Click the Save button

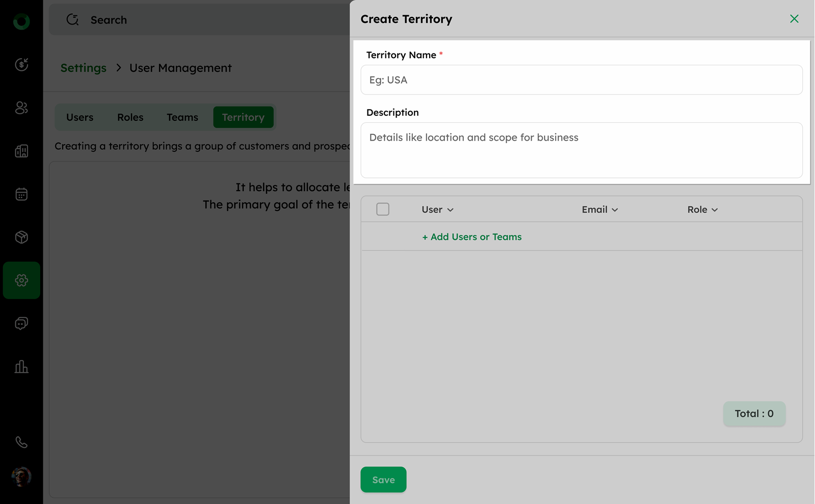[383, 480]
